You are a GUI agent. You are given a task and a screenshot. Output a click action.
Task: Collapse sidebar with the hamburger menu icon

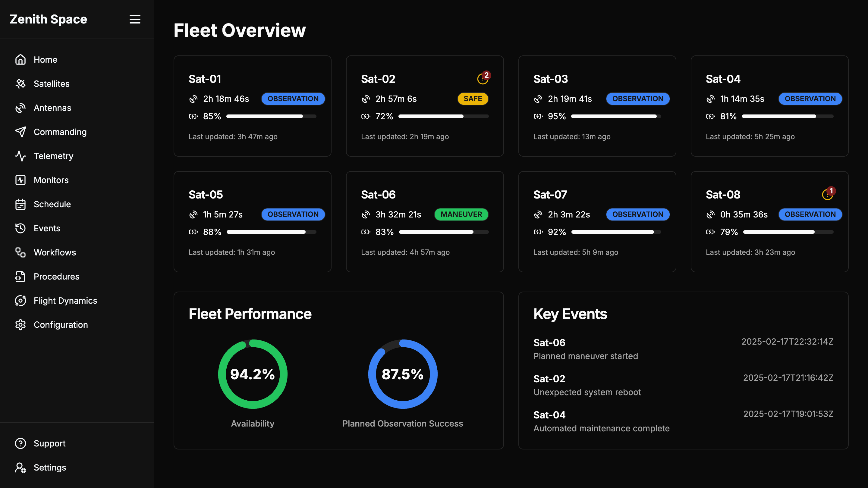coord(135,19)
